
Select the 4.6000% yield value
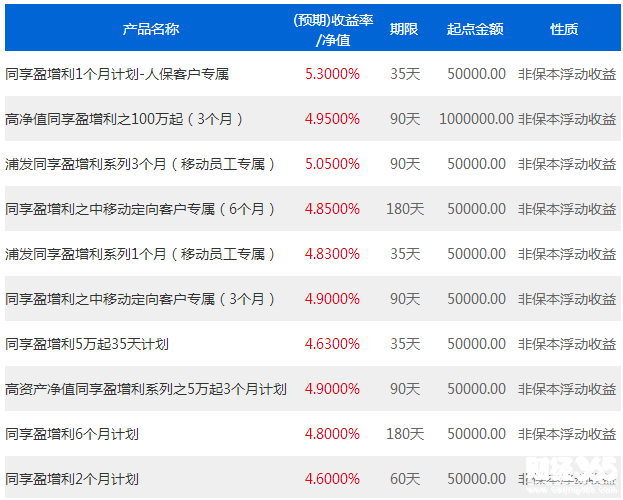pyautogui.click(x=332, y=479)
